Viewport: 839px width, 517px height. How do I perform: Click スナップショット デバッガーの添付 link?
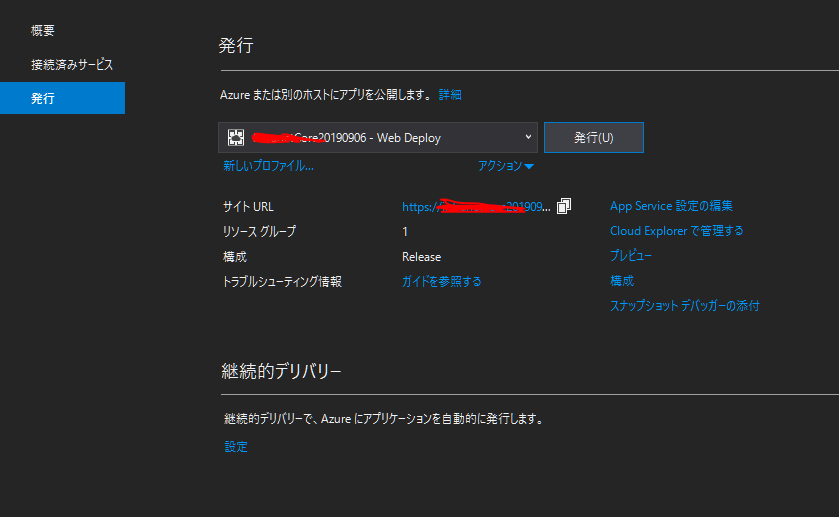[x=684, y=306]
